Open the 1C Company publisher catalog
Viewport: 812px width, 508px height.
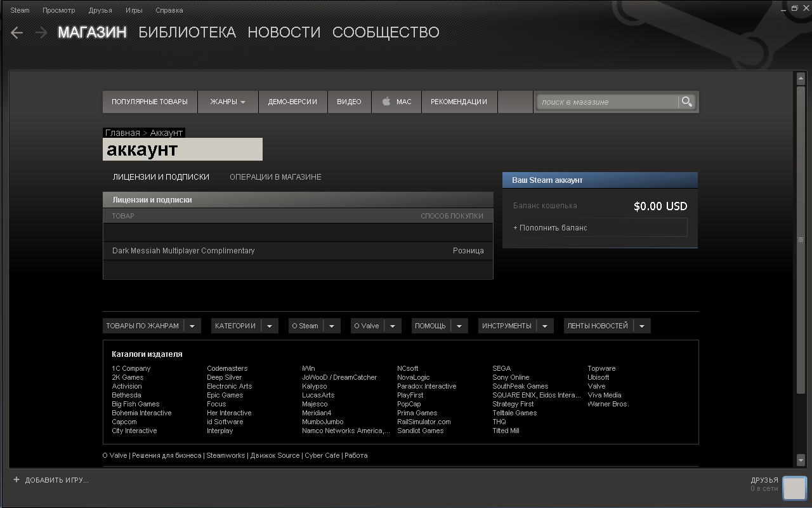[131, 368]
